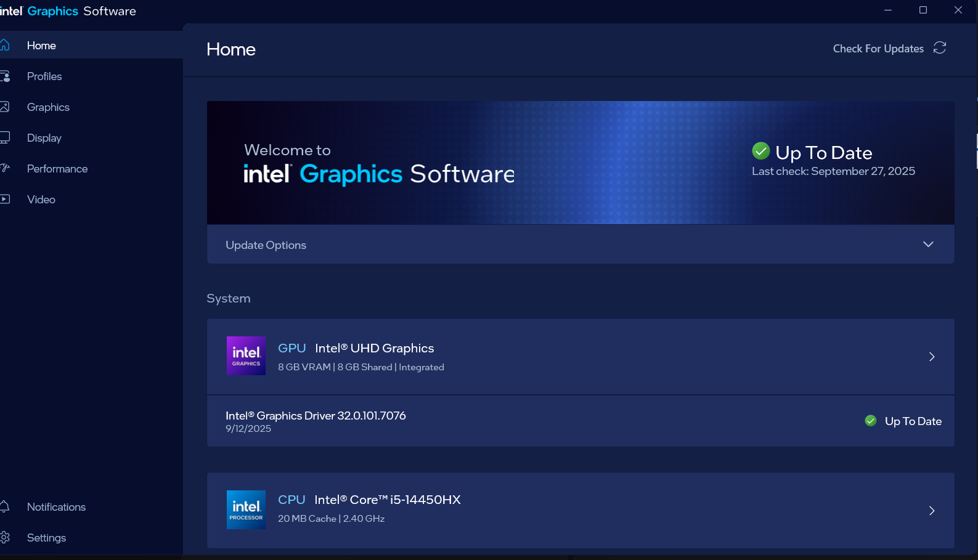
Task: Click the Home page heading
Action: [231, 49]
